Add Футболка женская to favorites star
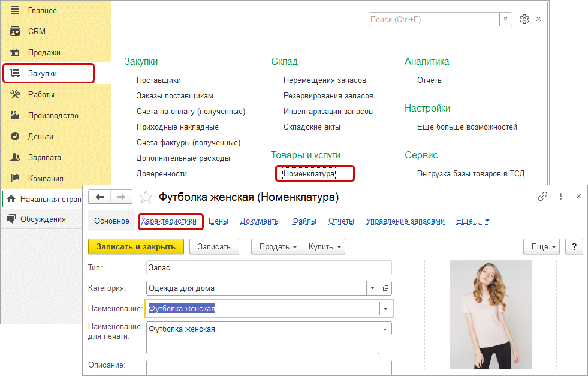 (146, 197)
